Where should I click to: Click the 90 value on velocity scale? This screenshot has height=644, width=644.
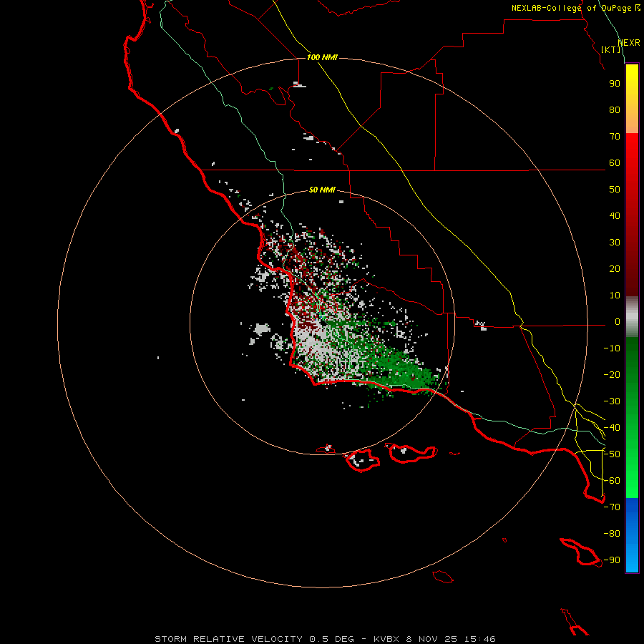[615, 84]
